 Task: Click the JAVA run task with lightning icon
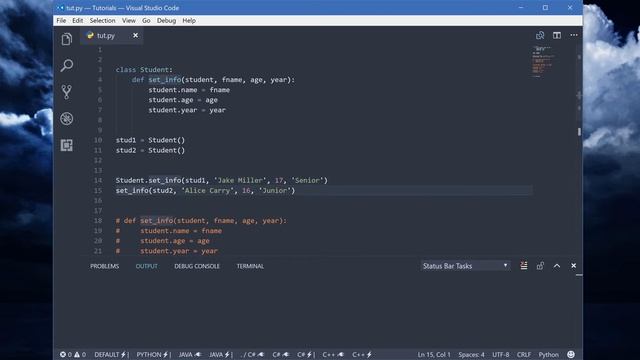click(221, 355)
